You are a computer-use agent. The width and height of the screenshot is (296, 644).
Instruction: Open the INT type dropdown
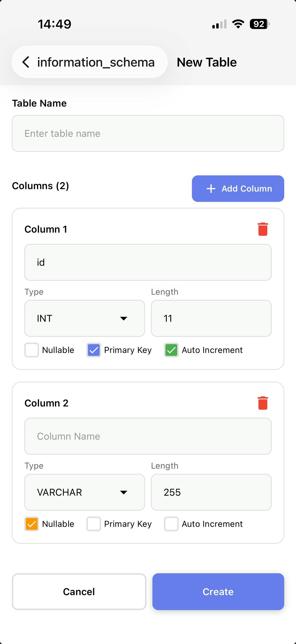(84, 318)
